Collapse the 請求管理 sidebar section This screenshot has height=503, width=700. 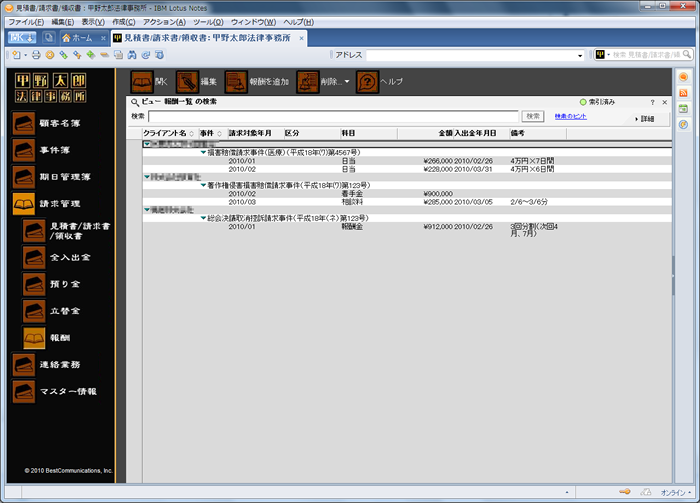point(47,204)
